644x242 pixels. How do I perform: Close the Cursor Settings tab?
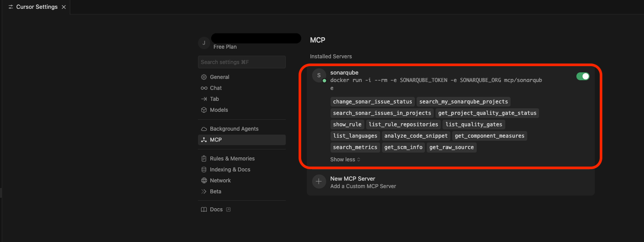click(x=64, y=7)
